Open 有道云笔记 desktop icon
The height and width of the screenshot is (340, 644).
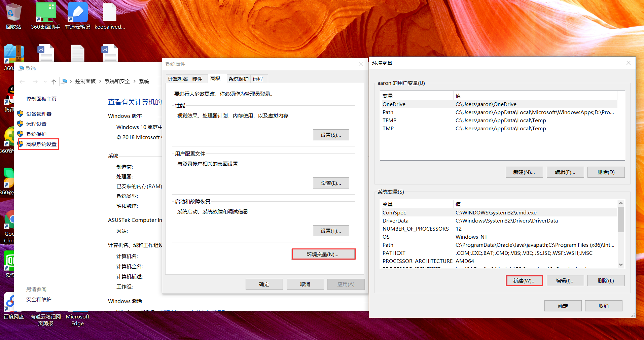(77, 16)
